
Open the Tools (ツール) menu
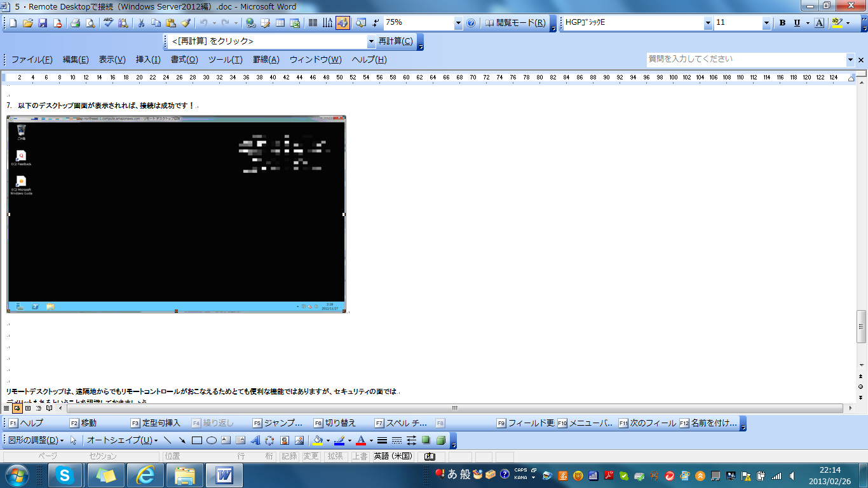point(226,60)
